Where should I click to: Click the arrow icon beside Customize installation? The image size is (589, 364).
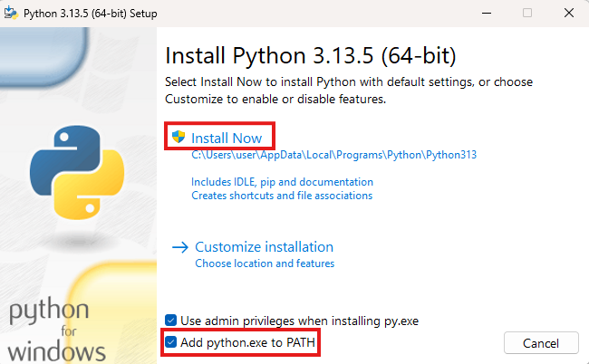180,247
